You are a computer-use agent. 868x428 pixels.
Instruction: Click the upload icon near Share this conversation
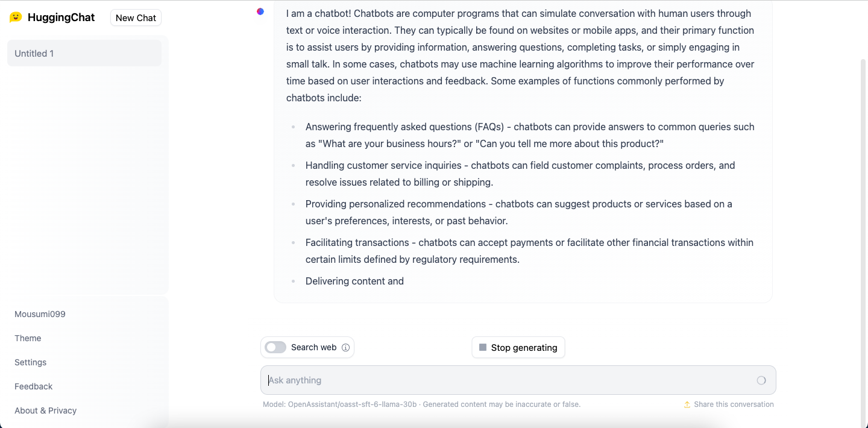pyautogui.click(x=687, y=404)
